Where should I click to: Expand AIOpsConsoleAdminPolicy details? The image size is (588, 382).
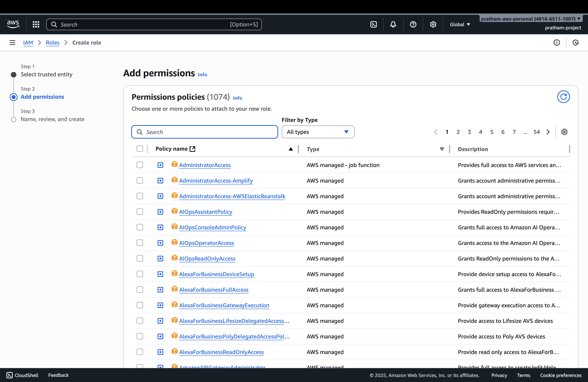point(160,227)
